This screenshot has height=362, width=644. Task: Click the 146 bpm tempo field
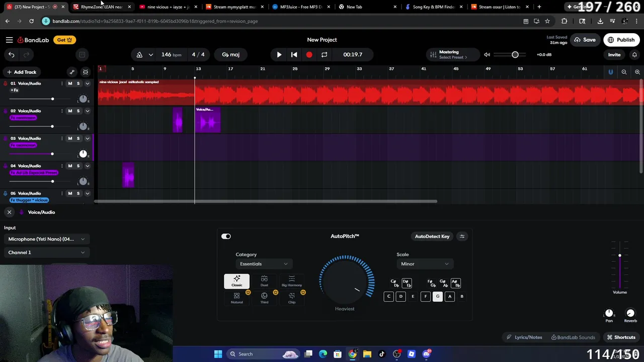[x=171, y=54]
